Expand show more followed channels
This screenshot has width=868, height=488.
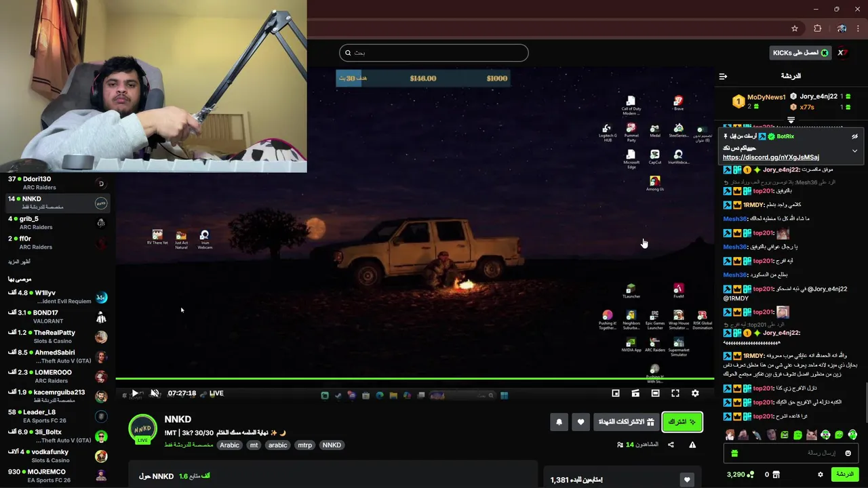click(x=19, y=262)
